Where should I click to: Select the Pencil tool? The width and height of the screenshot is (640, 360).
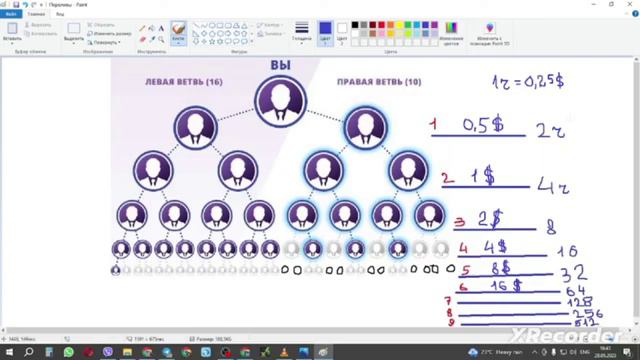(x=142, y=29)
